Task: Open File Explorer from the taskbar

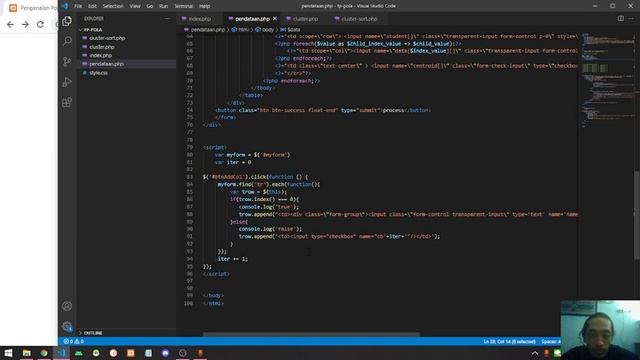Action: [x=27, y=353]
